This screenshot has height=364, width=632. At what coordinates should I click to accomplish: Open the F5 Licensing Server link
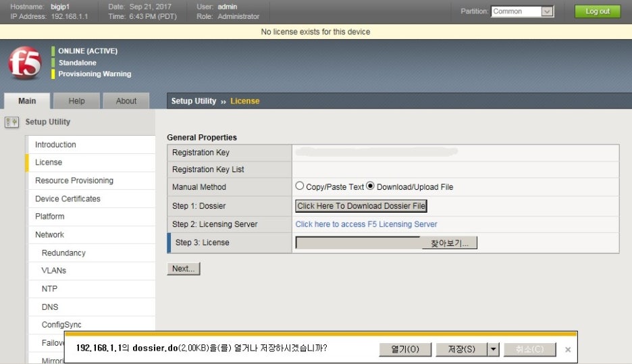(x=366, y=224)
